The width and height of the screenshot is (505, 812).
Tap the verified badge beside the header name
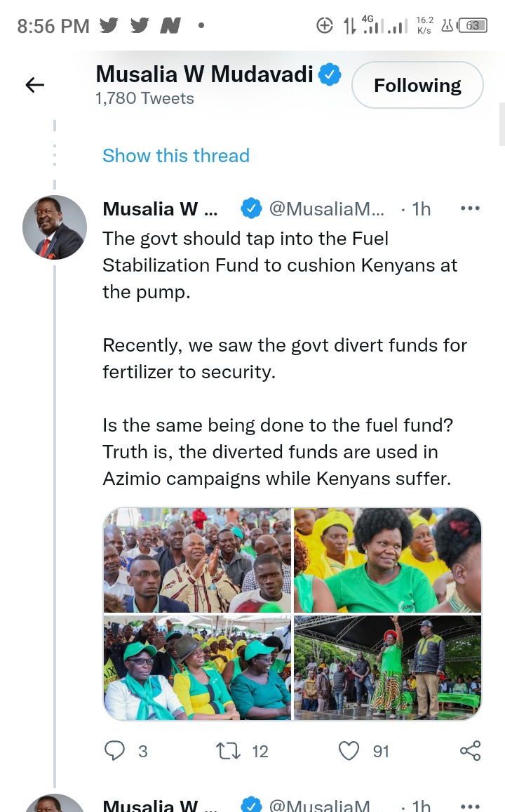tap(330, 74)
